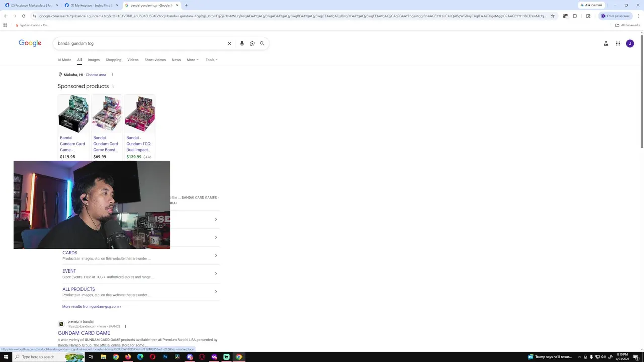Click More results from gundam-gcg.com

(92, 306)
